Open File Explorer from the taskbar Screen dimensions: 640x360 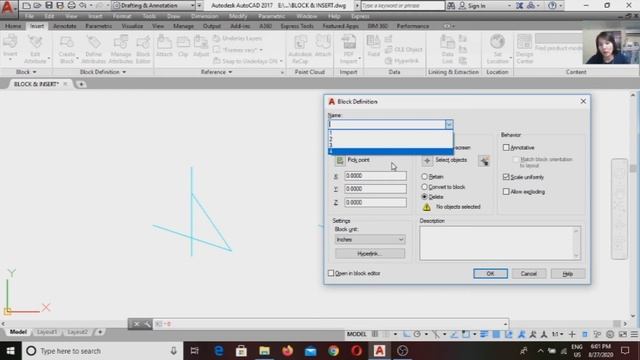(x=264, y=351)
